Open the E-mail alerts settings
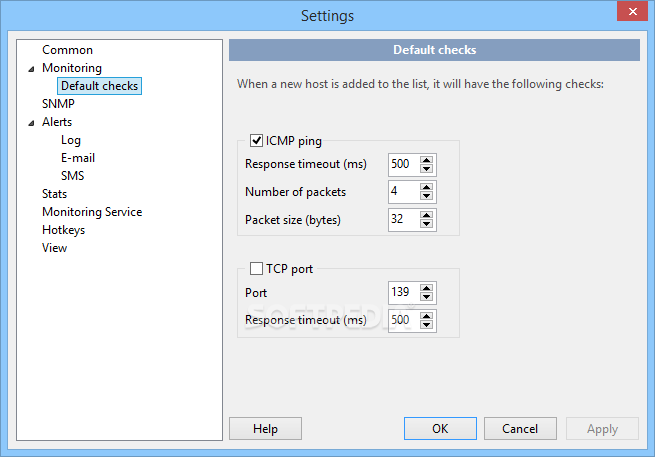This screenshot has width=655, height=457. pos(78,158)
